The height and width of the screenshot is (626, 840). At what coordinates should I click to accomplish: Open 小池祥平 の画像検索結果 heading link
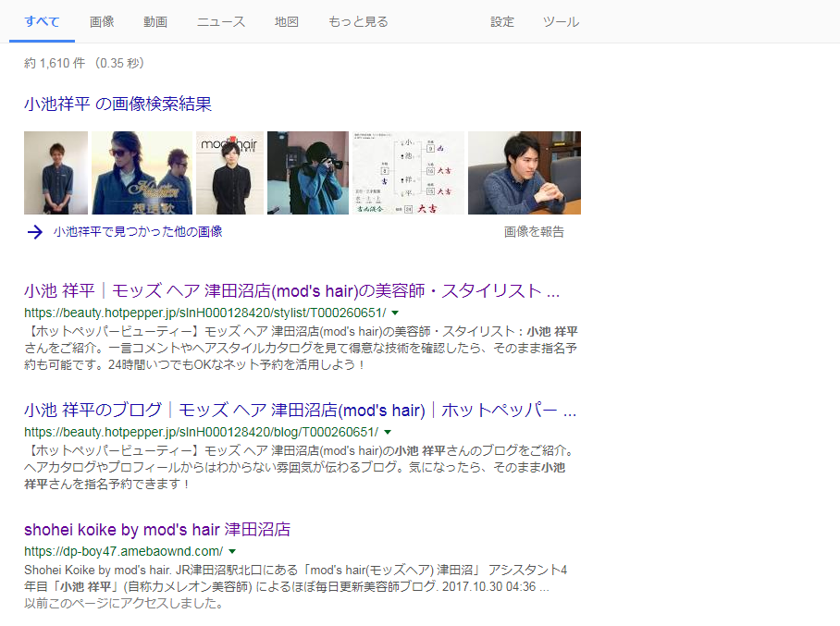(117, 104)
